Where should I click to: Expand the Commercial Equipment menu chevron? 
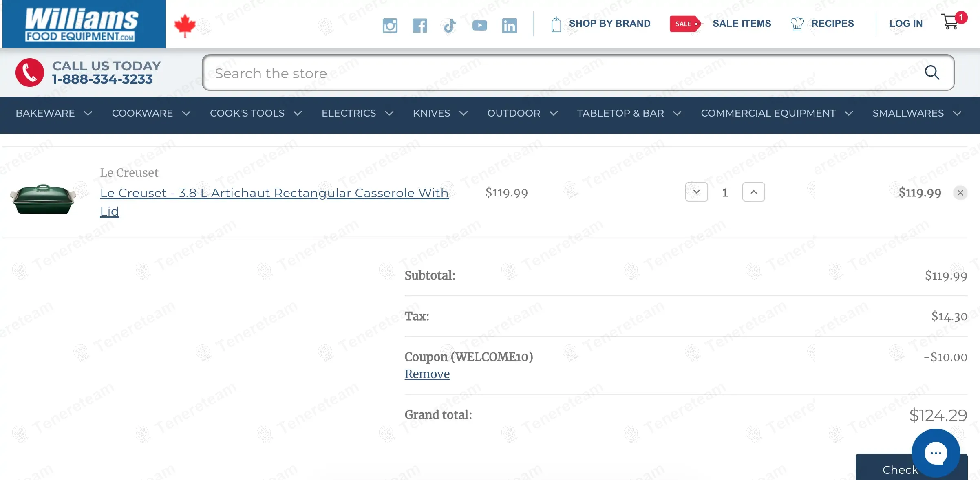pyautogui.click(x=849, y=113)
